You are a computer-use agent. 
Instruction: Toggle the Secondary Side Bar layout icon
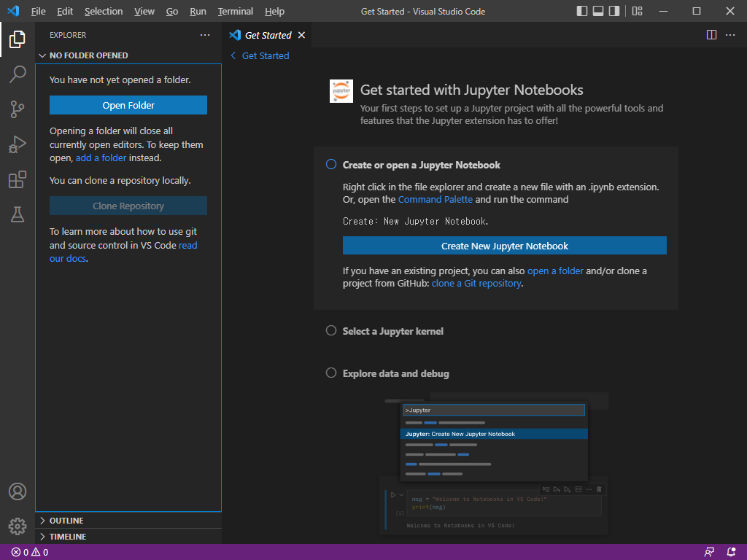pos(614,11)
